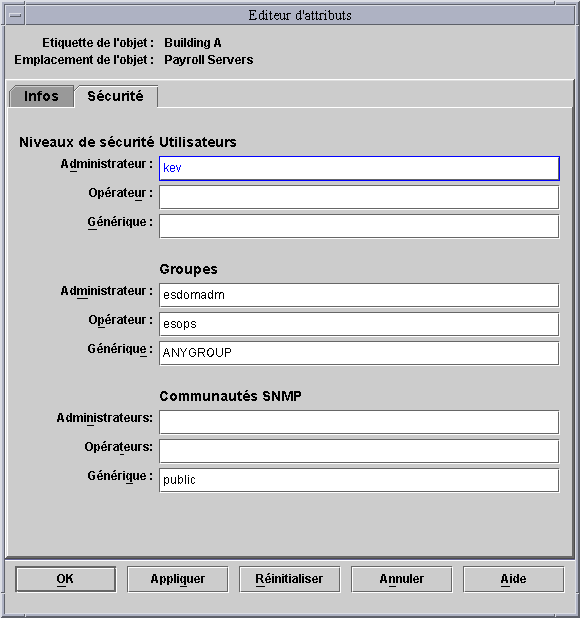Confirm with the OK button
The height and width of the screenshot is (618, 580).
point(66,579)
